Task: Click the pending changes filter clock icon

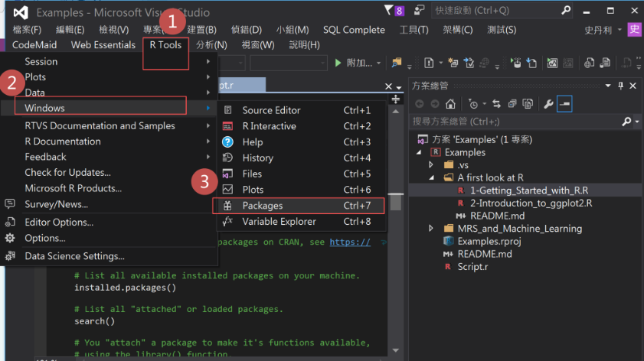Action: pyautogui.click(x=473, y=104)
